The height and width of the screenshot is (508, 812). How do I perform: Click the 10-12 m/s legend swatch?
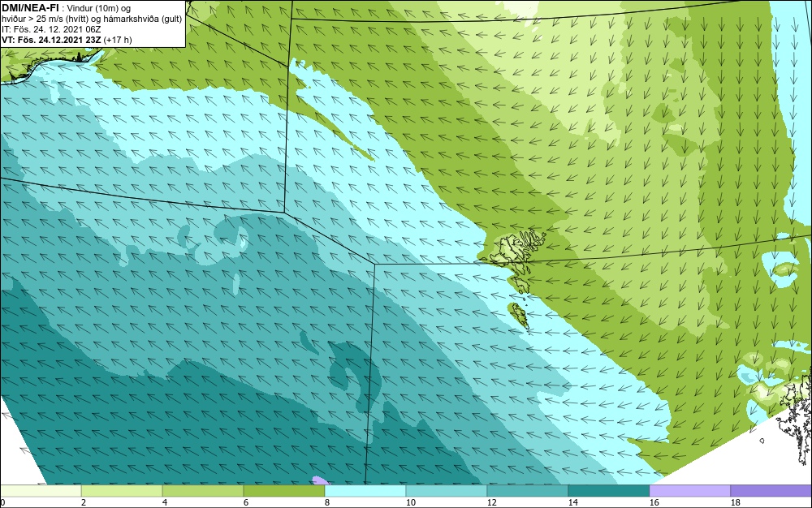click(x=447, y=491)
